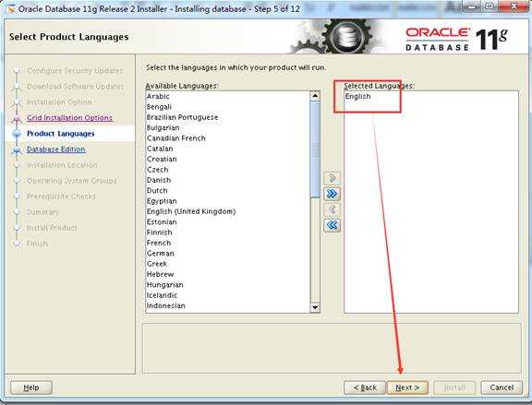
Task: Click the Available Languages scrollbar thumb
Action: [x=315, y=149]
